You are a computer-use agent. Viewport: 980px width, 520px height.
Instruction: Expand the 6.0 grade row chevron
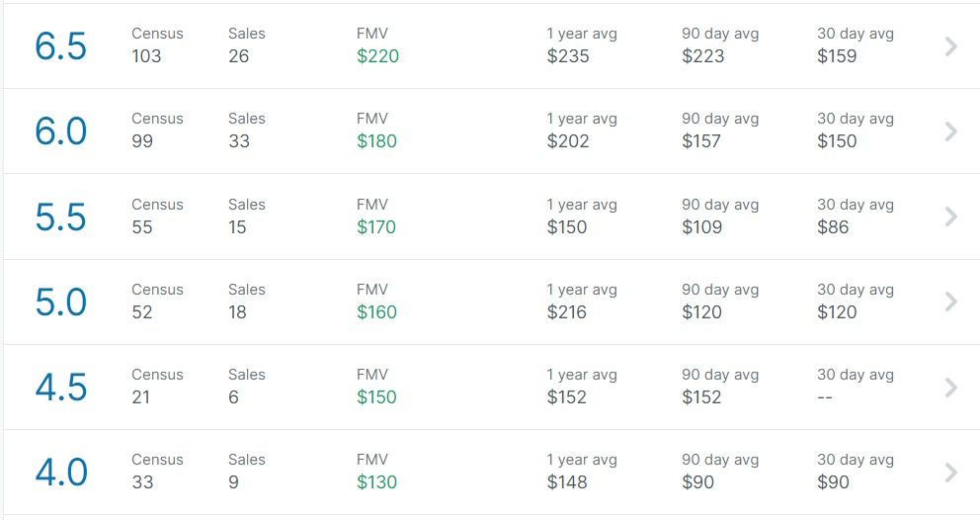coord(951,131)
